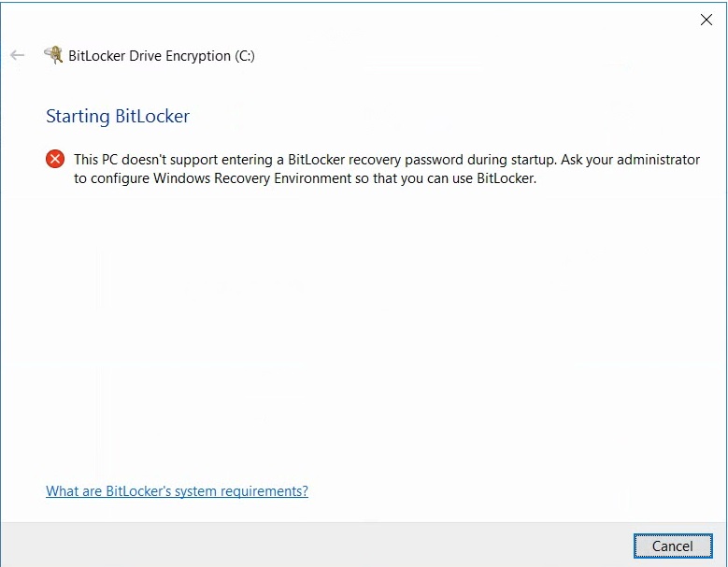Click the Cancel button
Viewport: 728px width, 567px height.
(673, 546)
